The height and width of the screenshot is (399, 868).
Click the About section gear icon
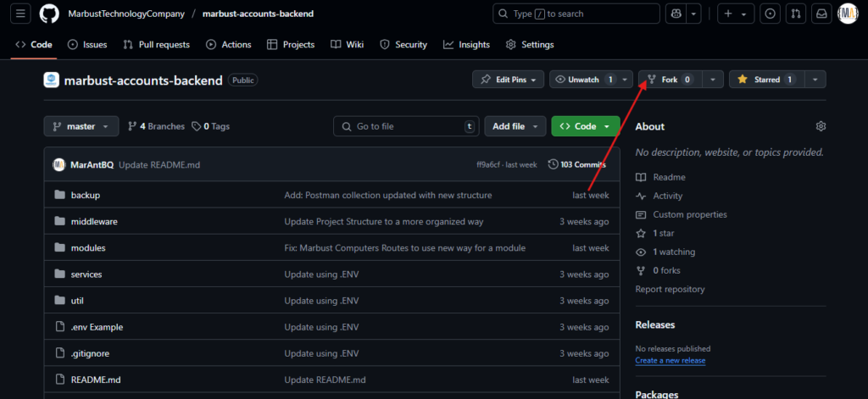tap(821, 126)
